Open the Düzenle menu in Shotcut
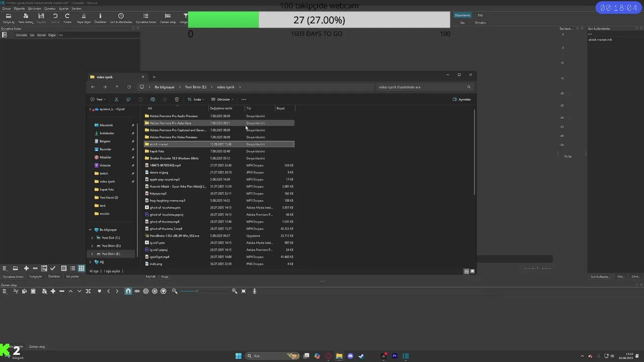 [x=19, y=9]
